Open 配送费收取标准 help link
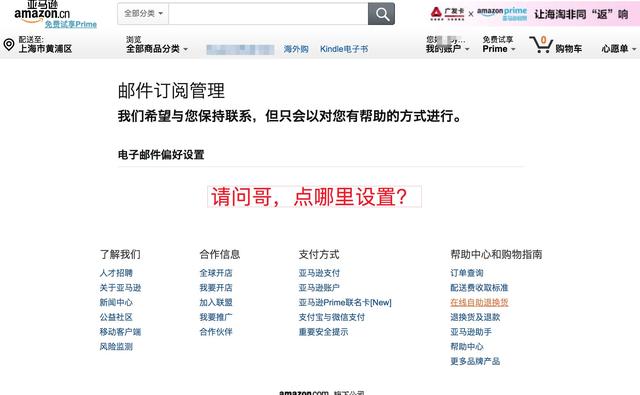 [x=479, y=288]
